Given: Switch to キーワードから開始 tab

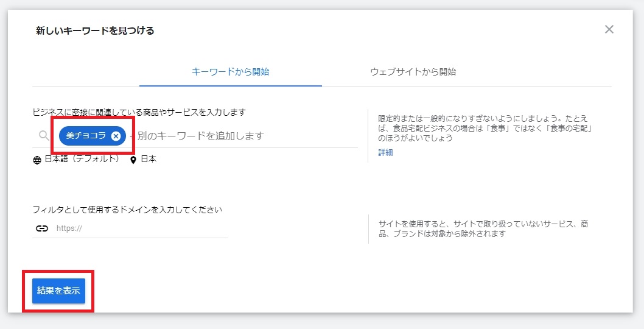Looking at the screenshot, I should pos(230,72).
